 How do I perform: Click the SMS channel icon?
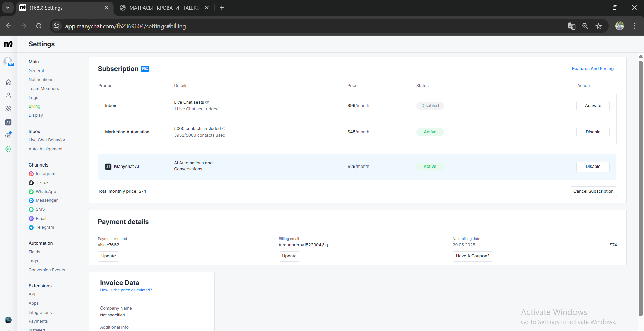point(31,209)
